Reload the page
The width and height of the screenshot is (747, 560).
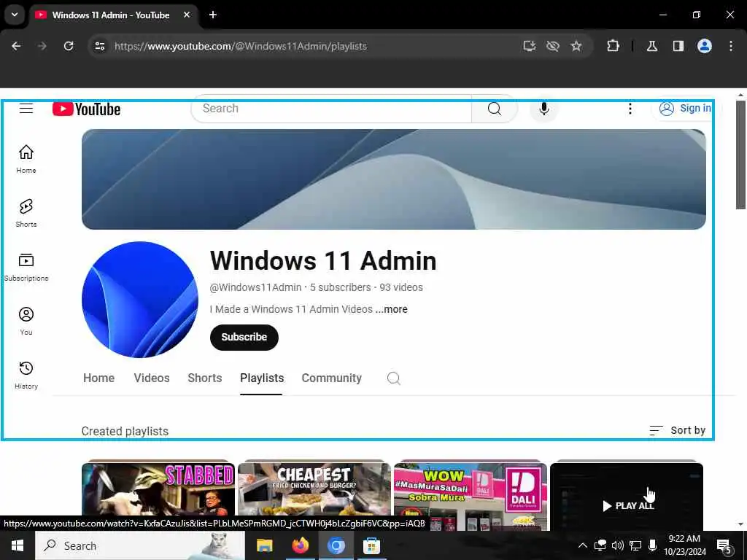click(69, 46)
